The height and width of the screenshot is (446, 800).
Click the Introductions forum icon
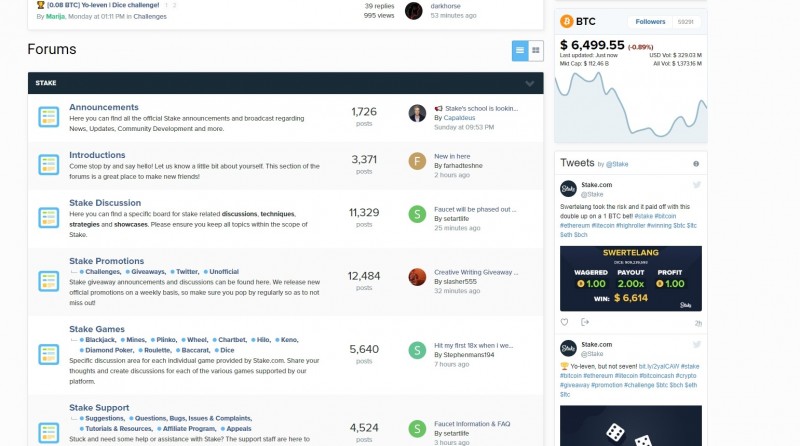48,165
